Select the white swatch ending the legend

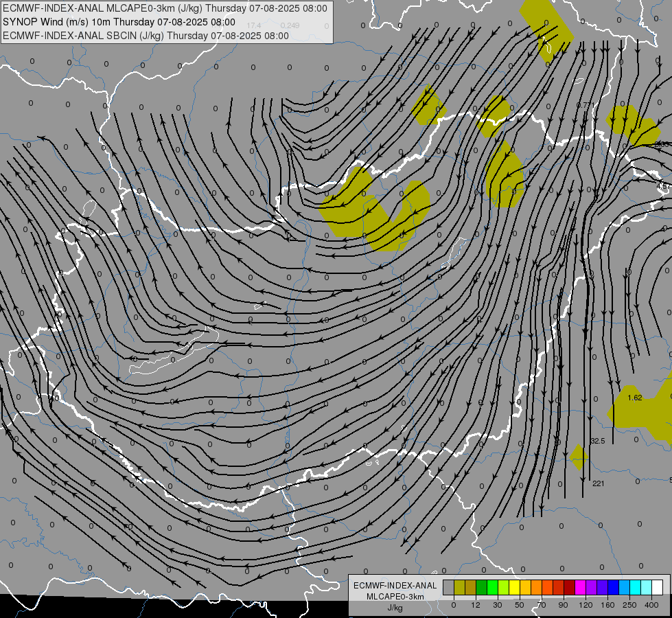[658, 588]
